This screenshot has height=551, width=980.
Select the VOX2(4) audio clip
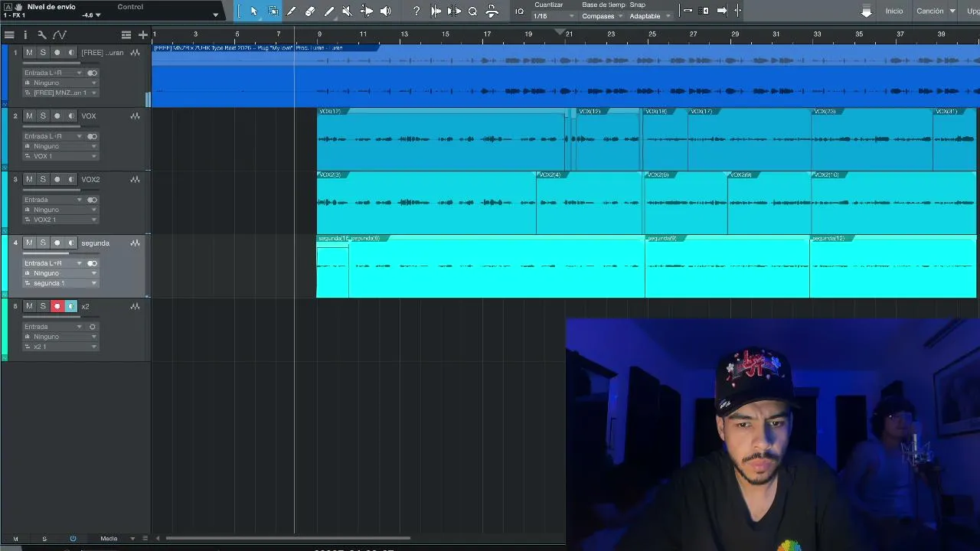point(589,202)
